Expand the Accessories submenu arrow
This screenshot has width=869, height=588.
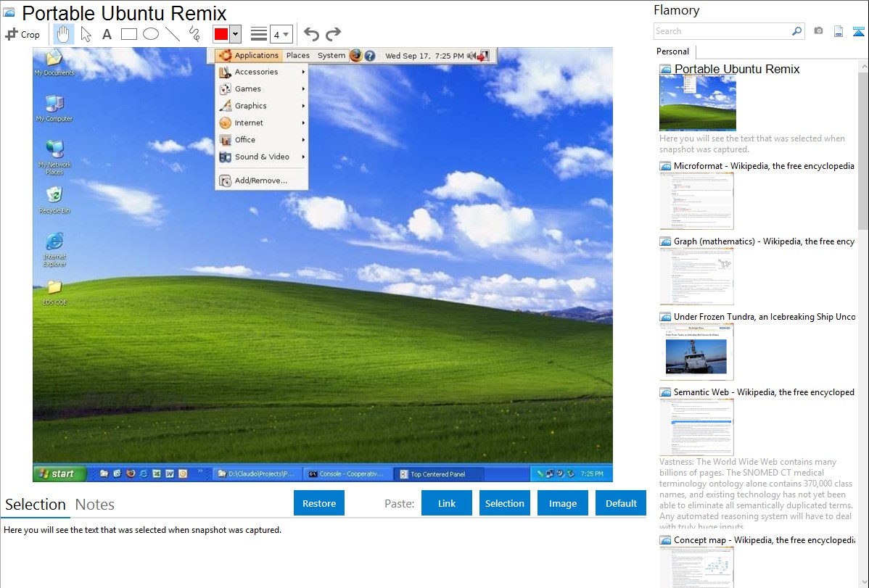pos(303,72)
